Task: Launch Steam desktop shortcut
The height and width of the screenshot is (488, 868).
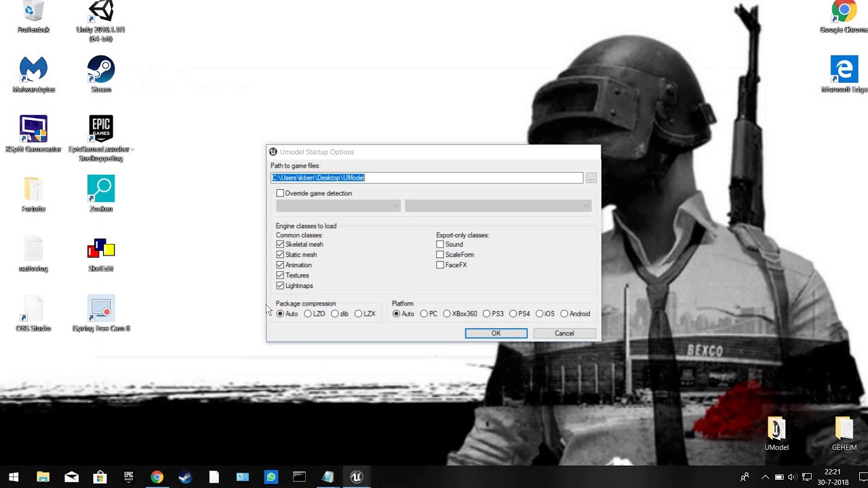Action: (x=101, y=75)
